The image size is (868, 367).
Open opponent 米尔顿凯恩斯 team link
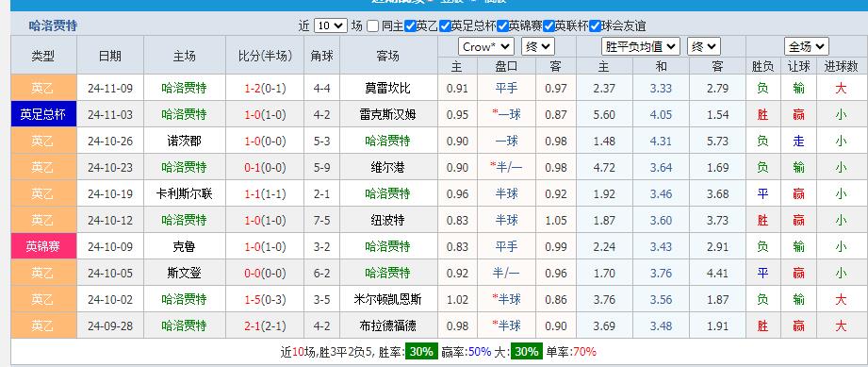(x=388, y=299)
